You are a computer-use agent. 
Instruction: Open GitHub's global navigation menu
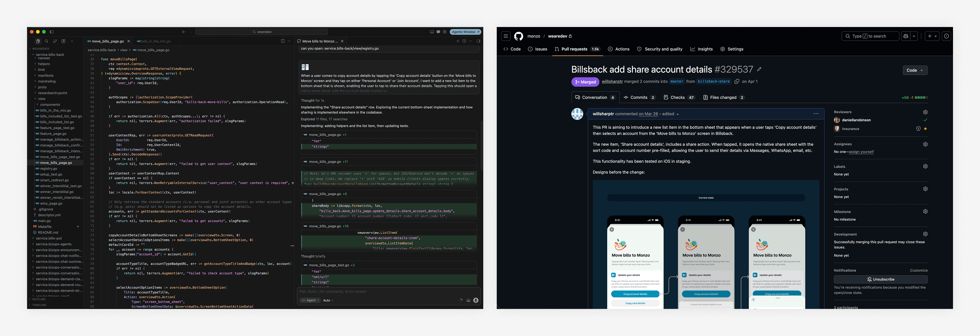pos(506,36)
